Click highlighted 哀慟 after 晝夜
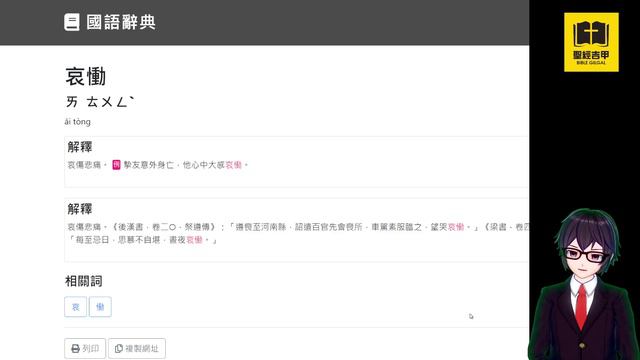Image resolution: width=640 pixels, height=360 pixels. pos(194,240)
